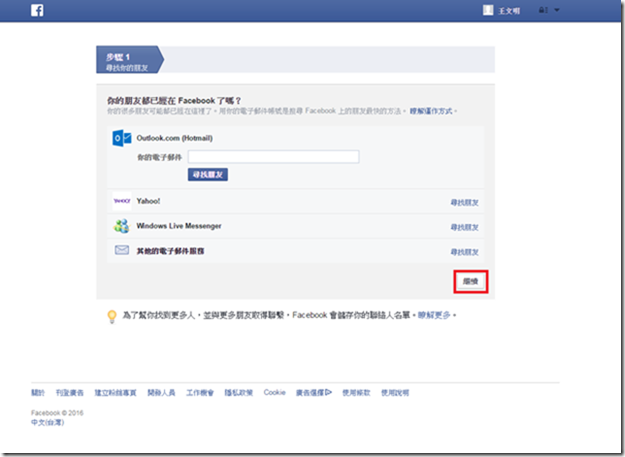Image resolution: width=625 pixels, height=457 pixels.
Task: Open the profile picture thumbnail beside 王文明
Action: [x=488, y=10]
